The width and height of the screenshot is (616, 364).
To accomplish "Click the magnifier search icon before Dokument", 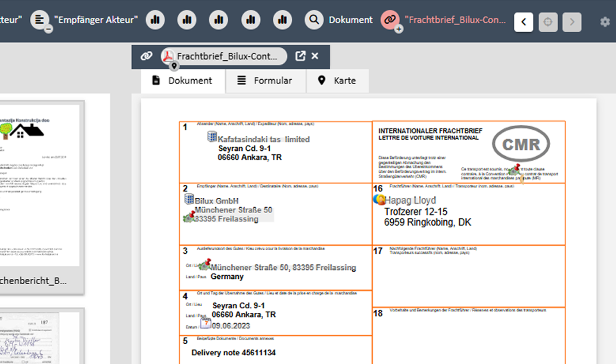I will pyautogui.click(x=314, y=20).
